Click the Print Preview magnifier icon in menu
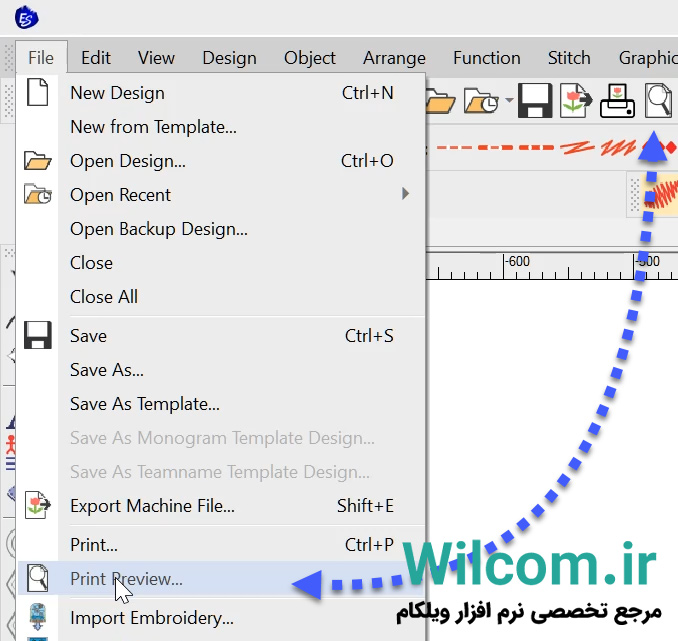 pos(38,578)
